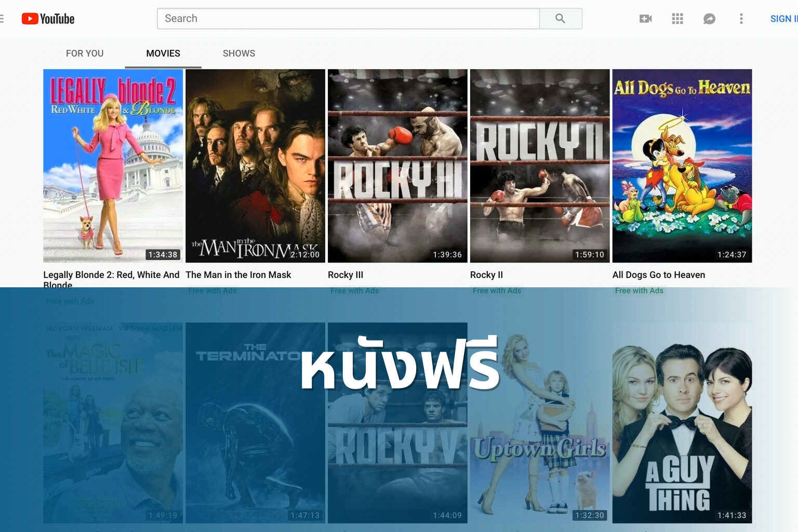Open the three-dot settings menu
The width and height of the screenshot is (798, 532).
(741, 19)
